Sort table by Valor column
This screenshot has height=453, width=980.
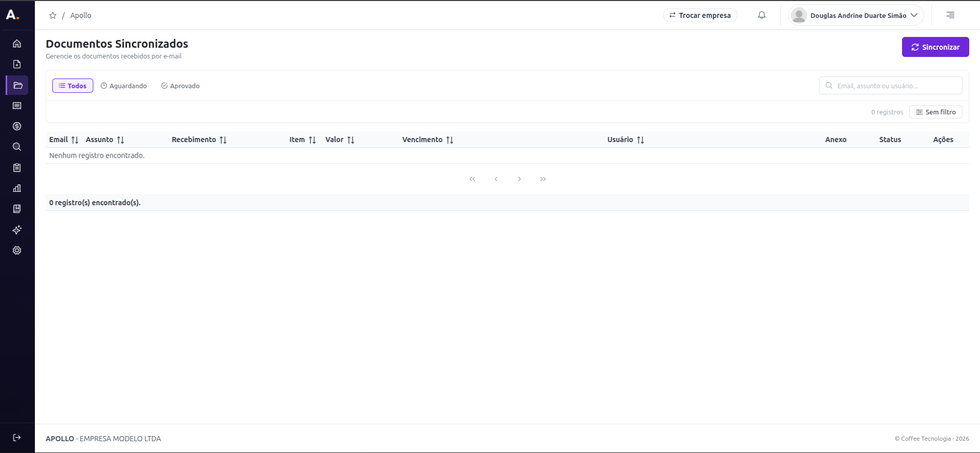click(351, 140)
